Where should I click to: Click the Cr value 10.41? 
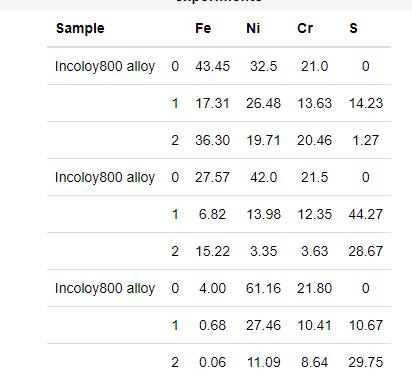(x=314, y=325)
